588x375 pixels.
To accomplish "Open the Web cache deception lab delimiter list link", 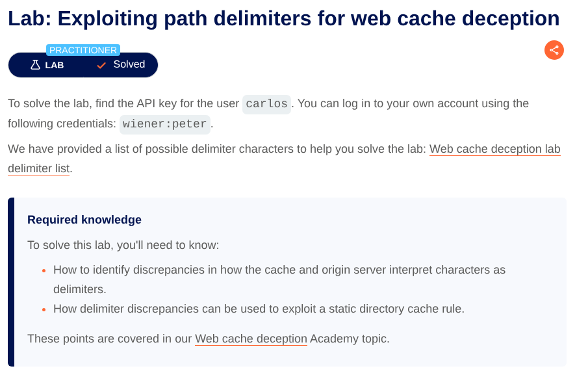I will [x=494, y=149].
